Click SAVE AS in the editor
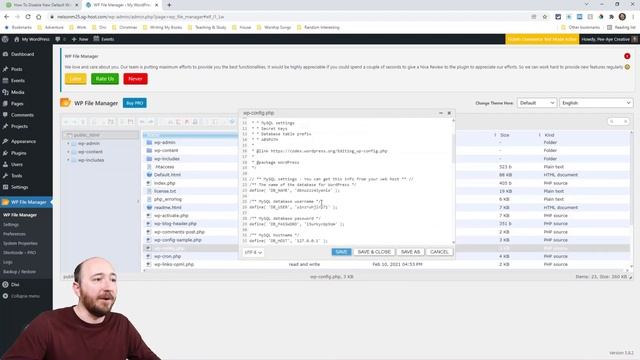Screen dimensions: 640x360 (x=410, y=252)
